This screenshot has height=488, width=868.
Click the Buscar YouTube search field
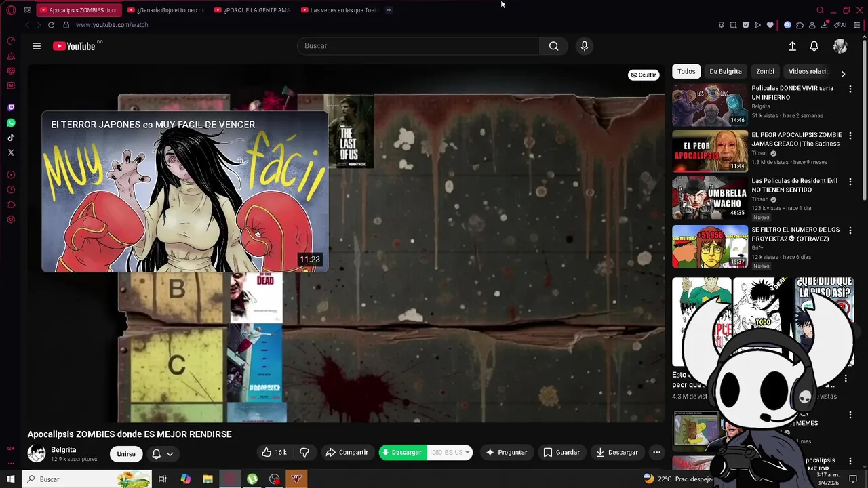point(418,46)
